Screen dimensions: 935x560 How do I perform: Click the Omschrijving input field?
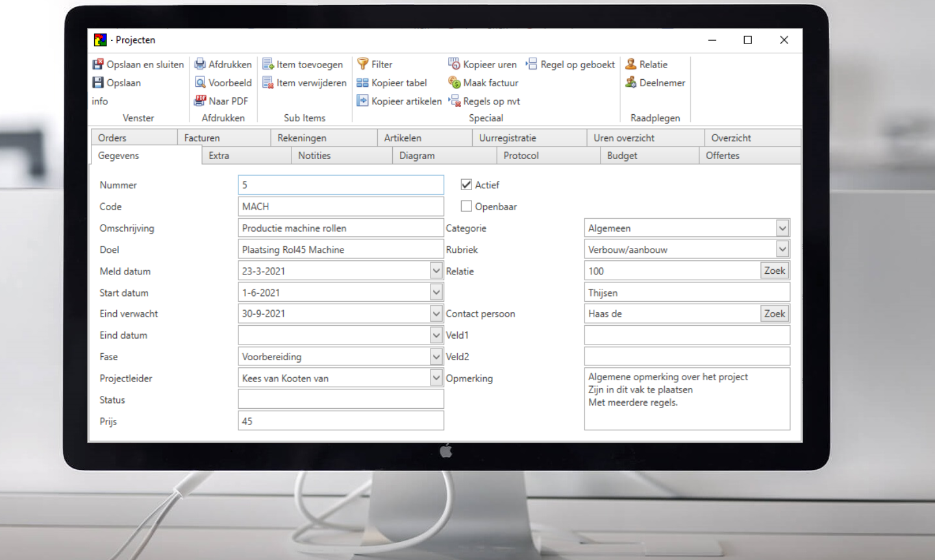coord(341,228)
